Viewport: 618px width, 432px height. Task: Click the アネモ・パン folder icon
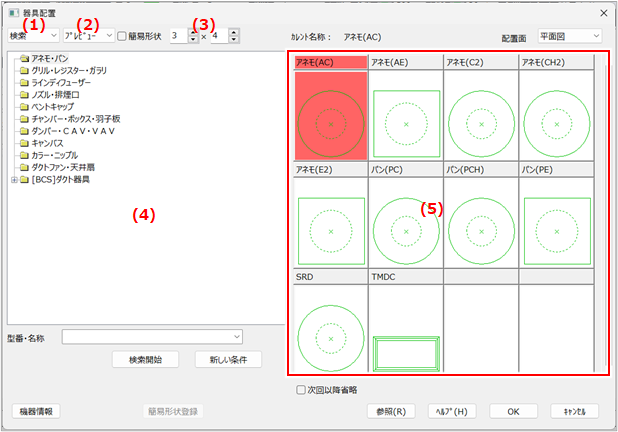pyautogui.click(x=24, y=60)
